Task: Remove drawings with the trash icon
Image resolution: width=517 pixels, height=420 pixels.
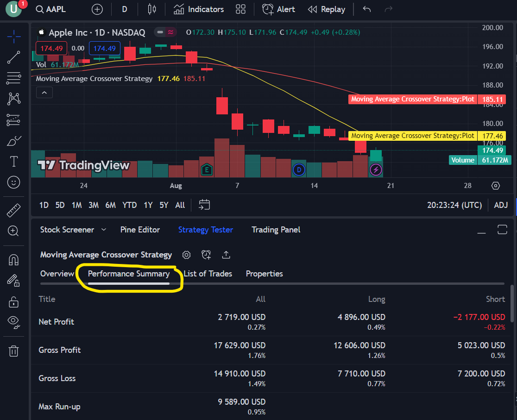Action: (13, 351)
